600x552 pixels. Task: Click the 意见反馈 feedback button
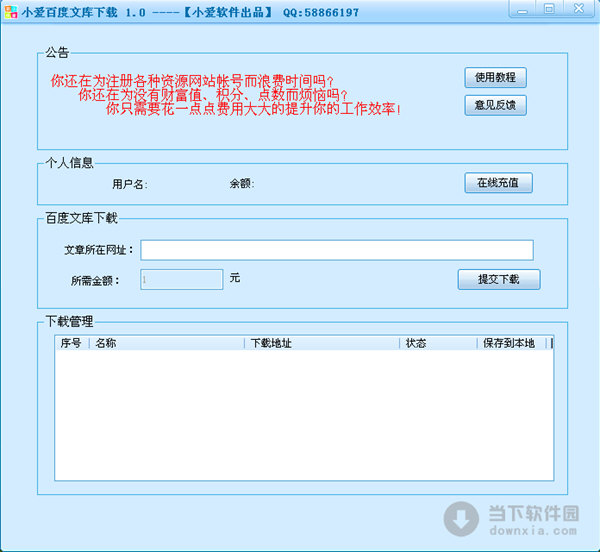pyautogui.click(x=496, y=105)
